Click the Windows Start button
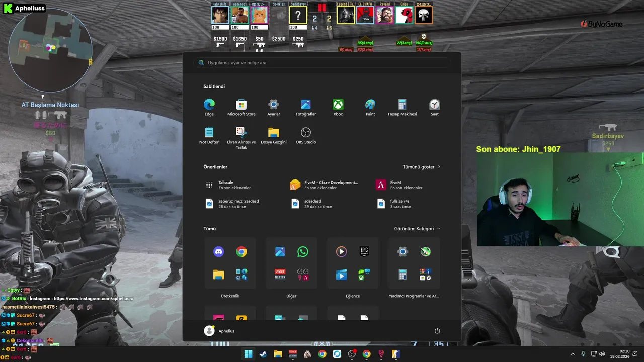Viewport: 644px width, 362px height. pos(248,354)
